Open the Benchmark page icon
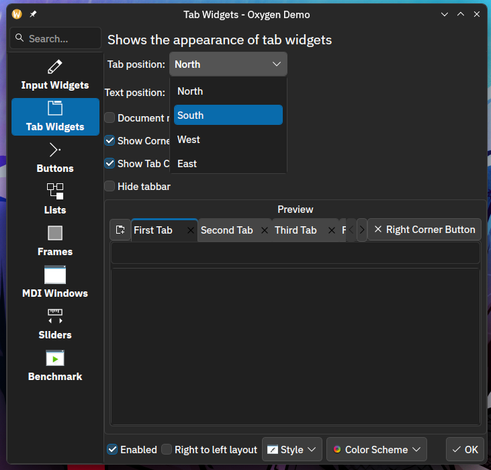This screenshot has width=491, height=470. click(x=55, y=358)
